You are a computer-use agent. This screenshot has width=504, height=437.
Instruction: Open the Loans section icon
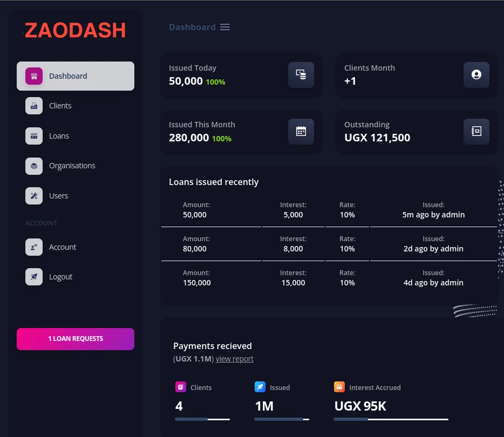click(34, 136)
